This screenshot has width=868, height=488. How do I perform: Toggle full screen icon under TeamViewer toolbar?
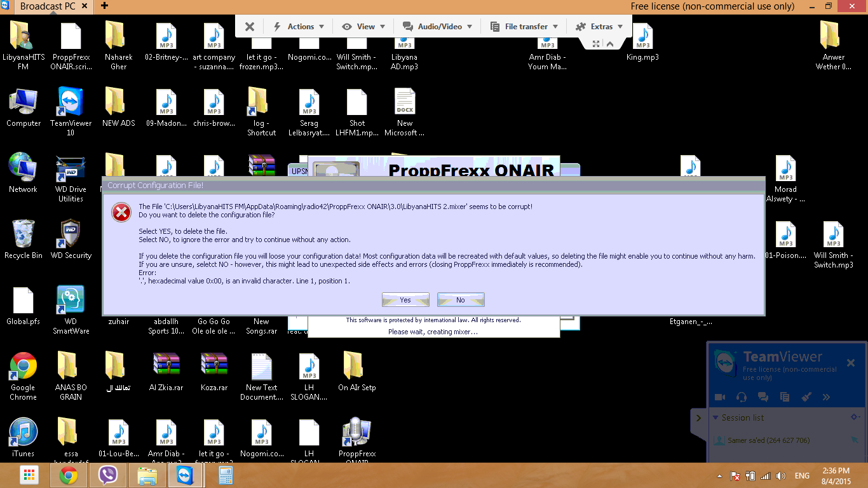click(x=596, y=44)
